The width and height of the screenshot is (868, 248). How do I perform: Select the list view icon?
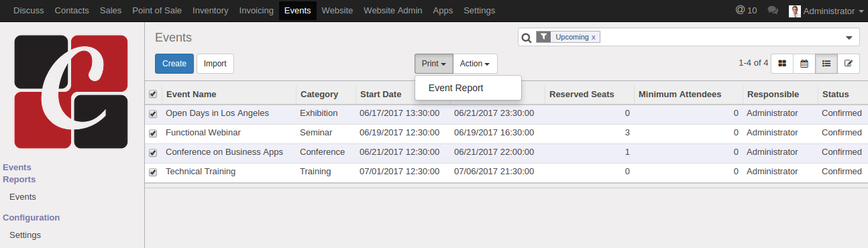click(826, 64)
